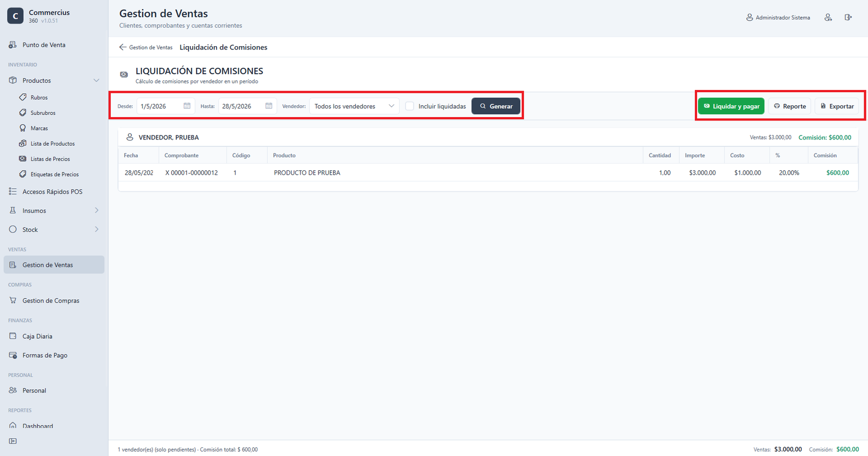Click Administrador Sistema user label
The height and width of the screenshot is (456, 868).
coord(778,17)
